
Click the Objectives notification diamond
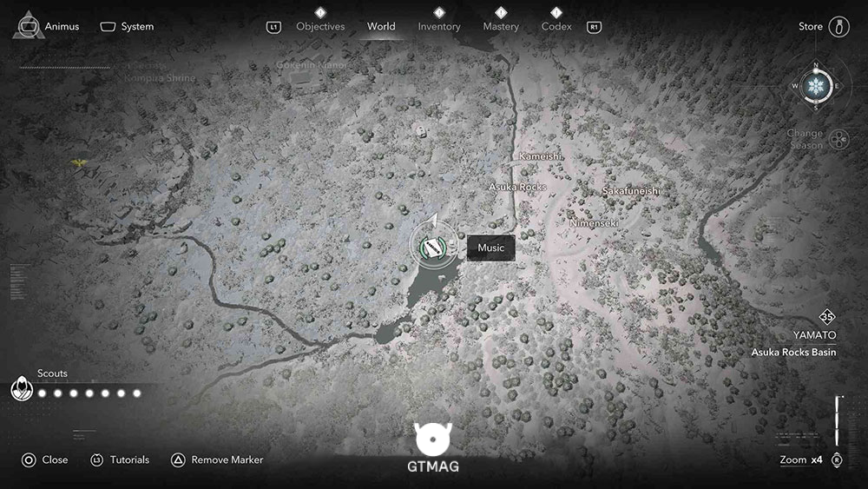pos(320,12)
